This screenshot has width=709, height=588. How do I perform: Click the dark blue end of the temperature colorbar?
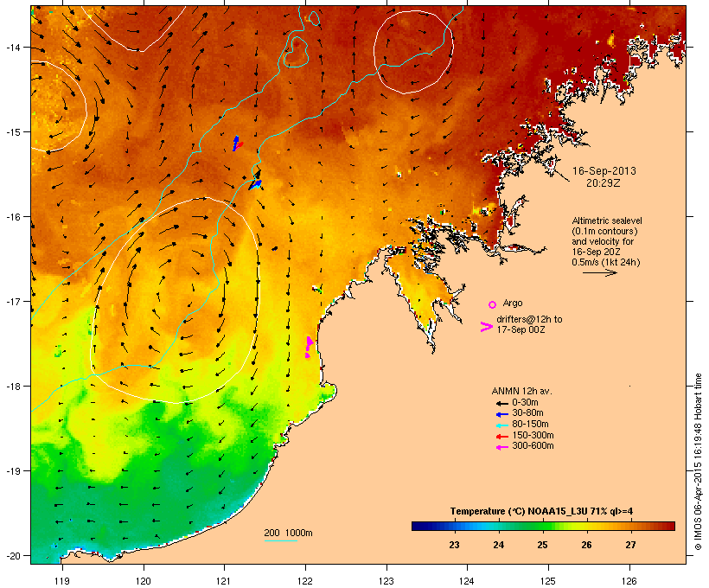coord(418,526)
